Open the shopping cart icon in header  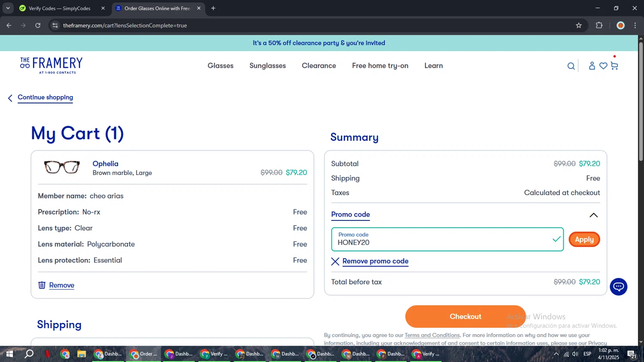click(614, 66)
